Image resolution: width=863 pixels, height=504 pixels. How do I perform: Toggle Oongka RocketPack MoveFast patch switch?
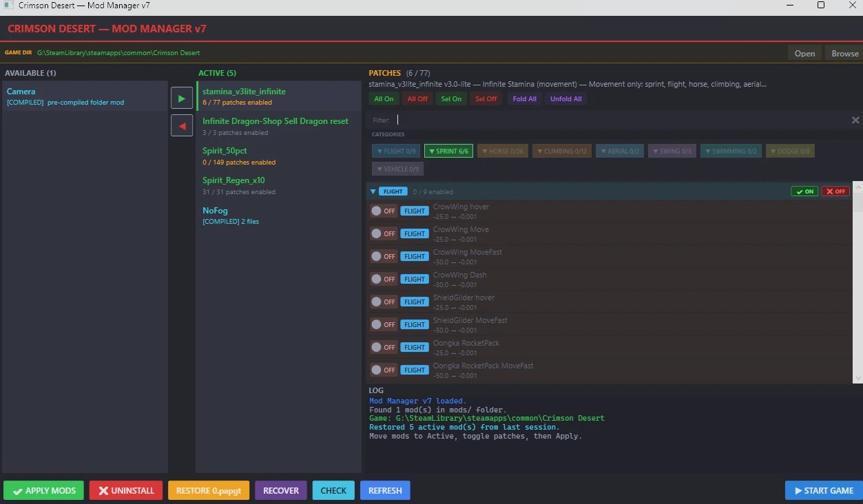click(x=383, y=370)
